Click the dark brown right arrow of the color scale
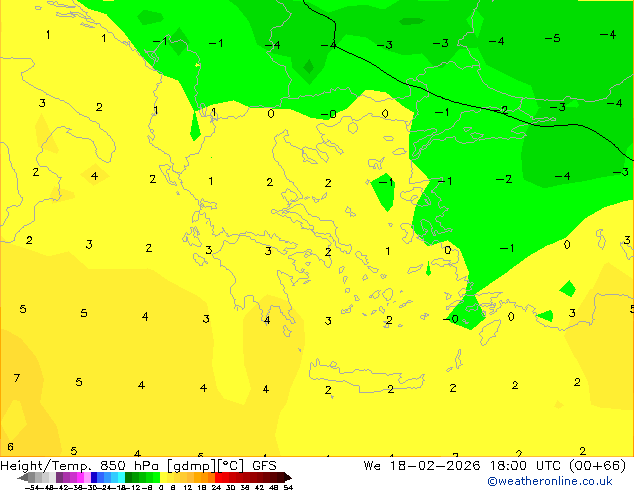The image size is (634, 490). 288,477
